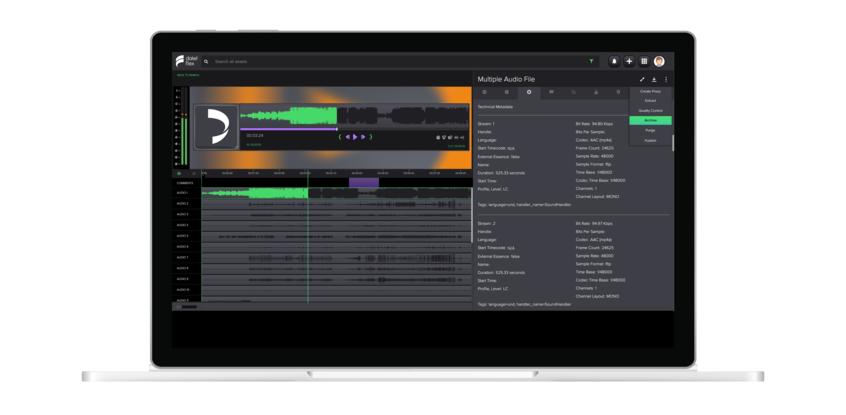Select the active technical metadata tab
Screen dimensions: 846x415
click(x=529, y=92)
